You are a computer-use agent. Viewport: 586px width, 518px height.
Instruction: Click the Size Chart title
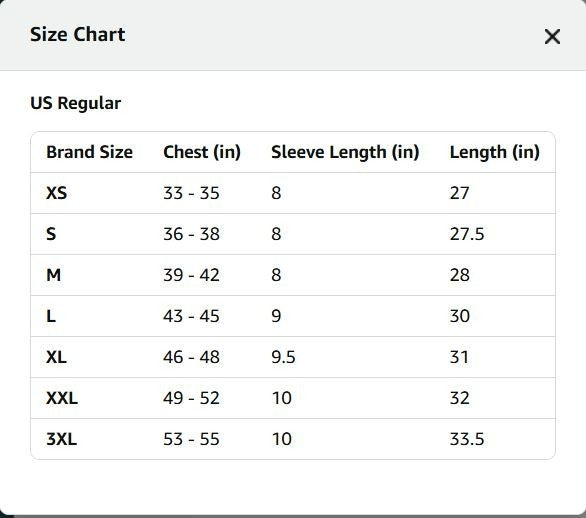pyautogui.click(x=77, y=34)
